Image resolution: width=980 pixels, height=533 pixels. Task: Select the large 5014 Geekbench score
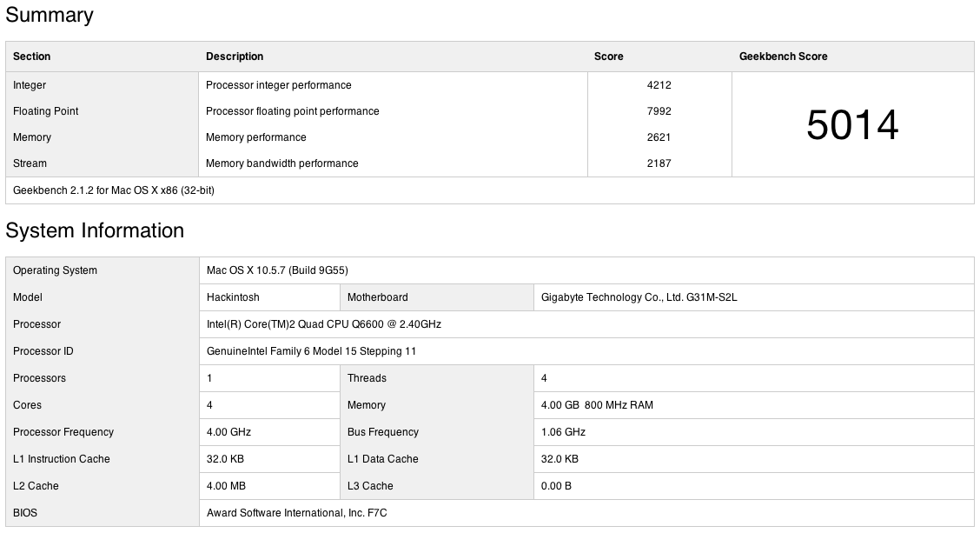(x=852, y=125)
